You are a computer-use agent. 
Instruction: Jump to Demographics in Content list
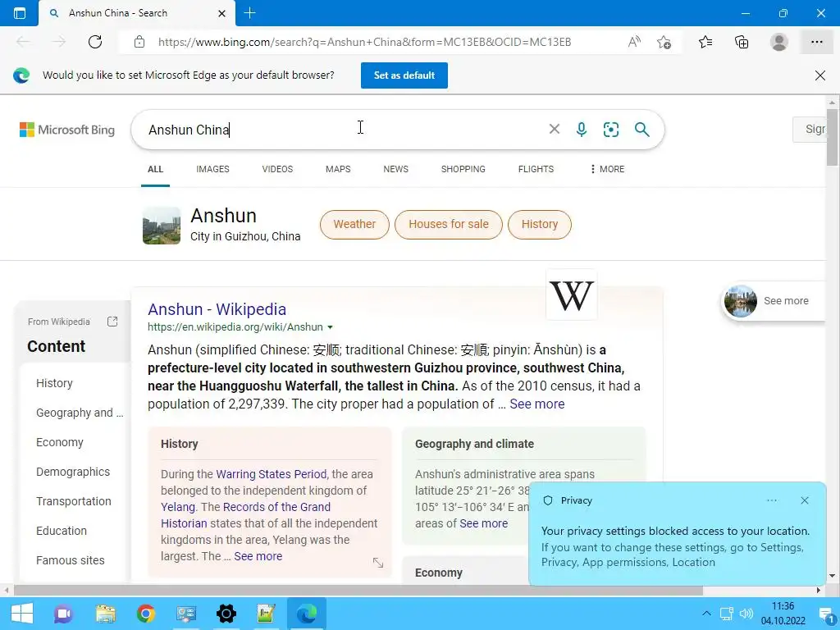[x=73, y=472]
